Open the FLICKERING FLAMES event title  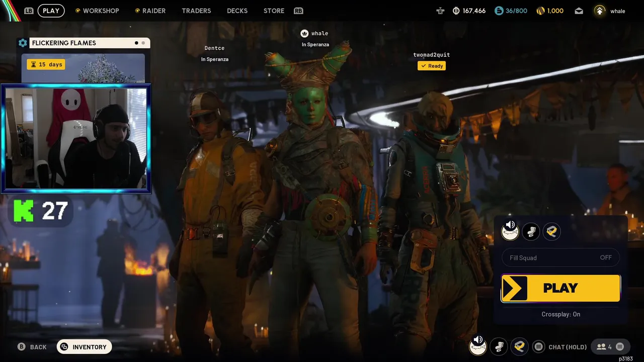(64, 43)
